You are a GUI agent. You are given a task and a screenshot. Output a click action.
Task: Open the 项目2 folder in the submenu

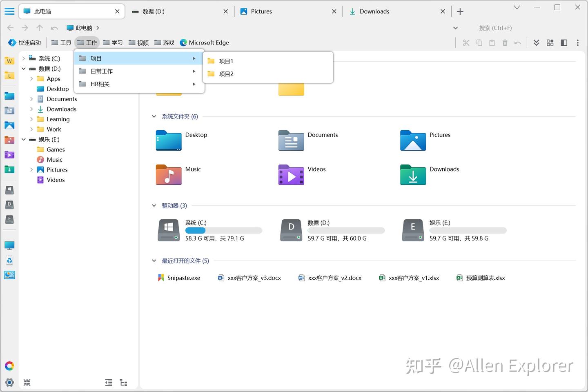click(226, 74)
